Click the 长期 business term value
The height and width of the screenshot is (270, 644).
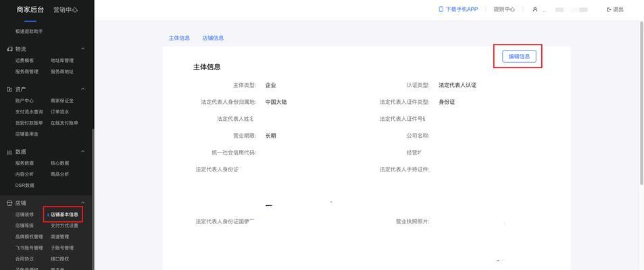271,136
